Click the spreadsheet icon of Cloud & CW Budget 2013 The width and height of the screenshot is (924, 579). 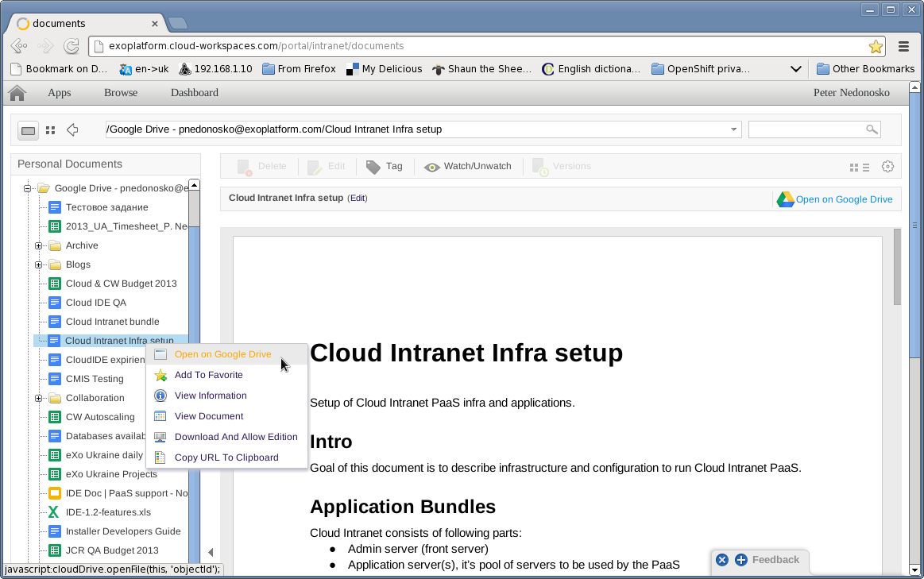point(55,284)
